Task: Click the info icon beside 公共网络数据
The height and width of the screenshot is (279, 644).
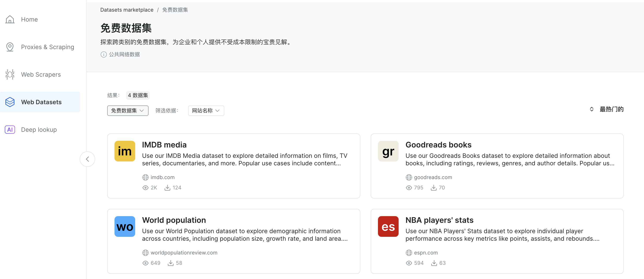Action: click(x=104, y=54)
